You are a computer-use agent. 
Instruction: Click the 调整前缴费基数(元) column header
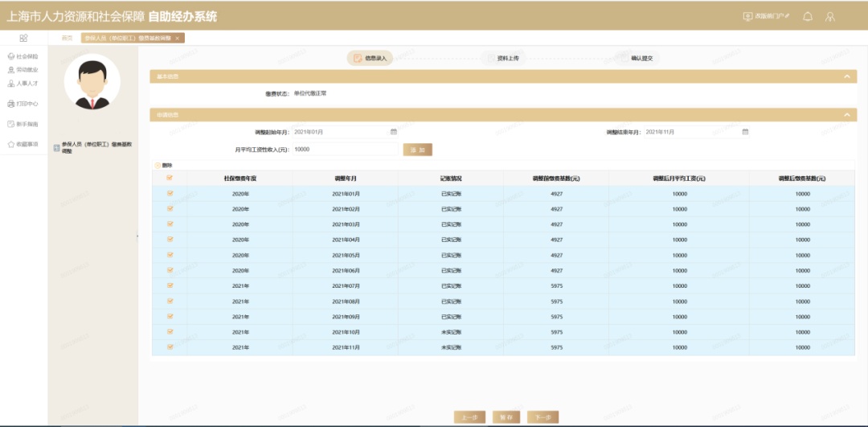pyautogui.click(x=556, y=179)
